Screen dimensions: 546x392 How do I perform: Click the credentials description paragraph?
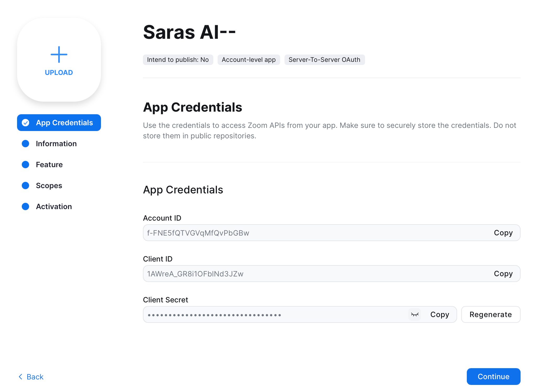point(330,130)
